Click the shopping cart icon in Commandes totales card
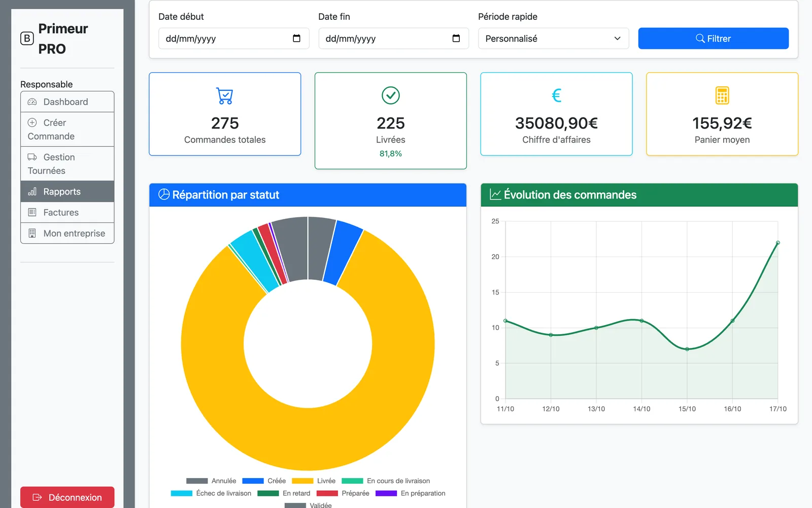This screenshot has height=508, width=812. [225, 96]
